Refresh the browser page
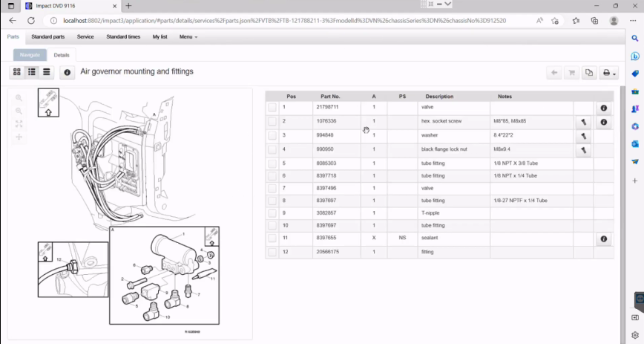 (x=30, y=21)
